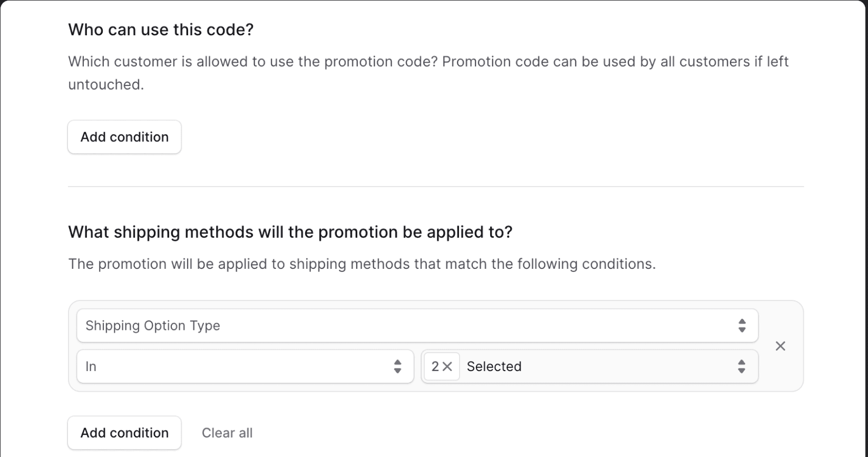
Task: Click the In label text in operator field
Action: point(91,367)
